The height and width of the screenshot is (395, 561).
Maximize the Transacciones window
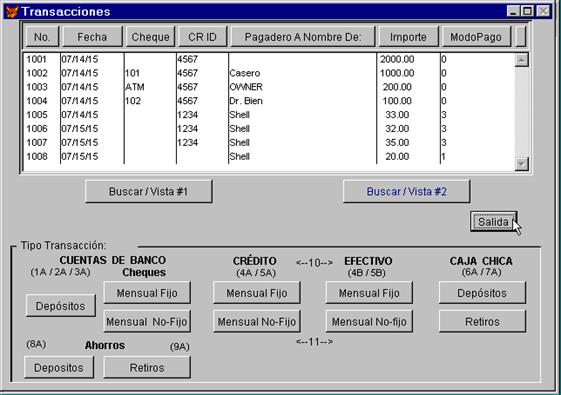point(527,11)
